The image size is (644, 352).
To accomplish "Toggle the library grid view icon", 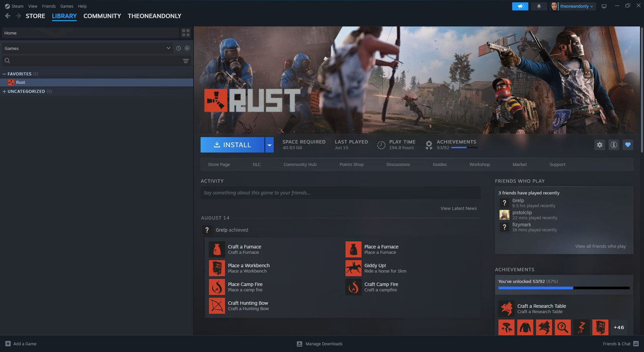I will (x=186, y=33).
